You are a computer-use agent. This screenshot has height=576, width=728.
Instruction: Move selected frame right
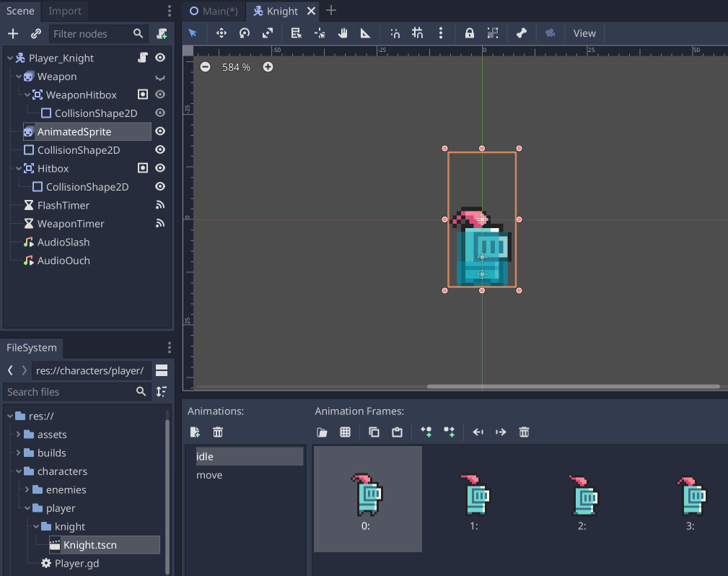click(501, 432)
